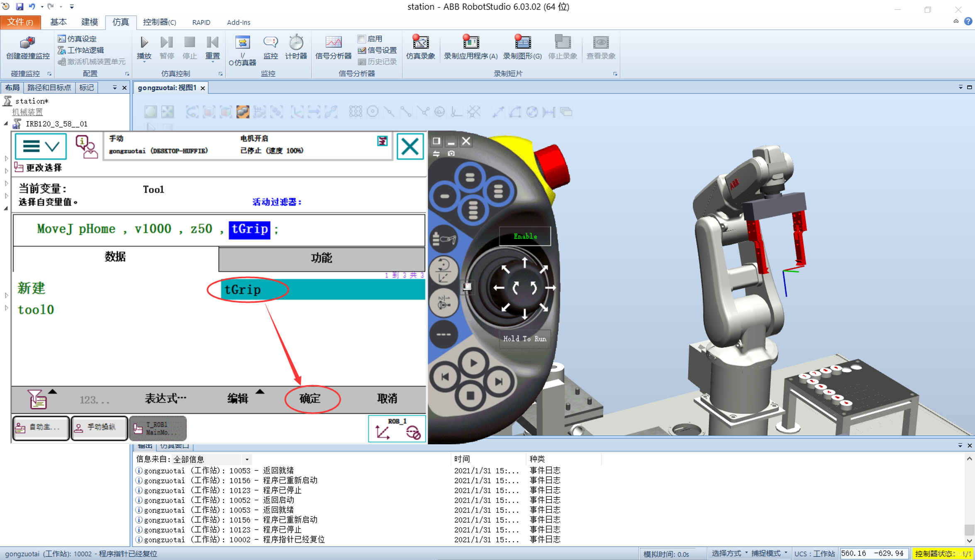Enable the 启用 signal analyzer checkbox

pyautogui.click(x=362, y=39)
